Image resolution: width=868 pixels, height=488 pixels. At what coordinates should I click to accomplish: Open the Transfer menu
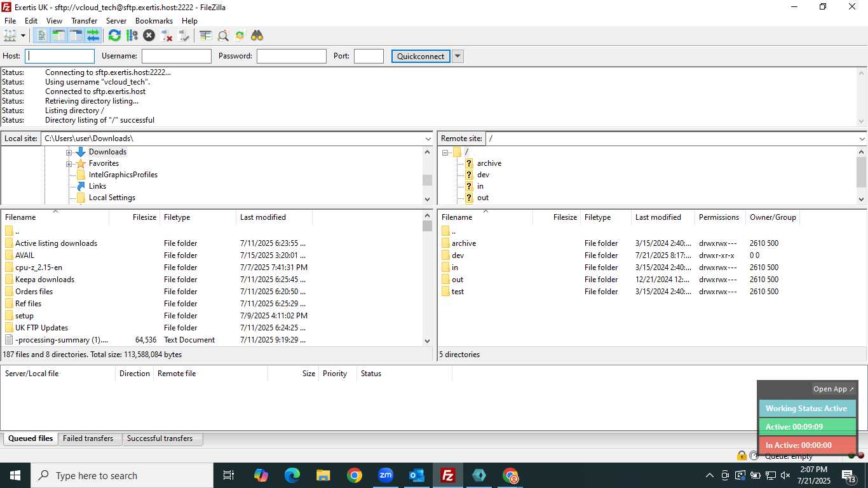(x=85, y=21)
